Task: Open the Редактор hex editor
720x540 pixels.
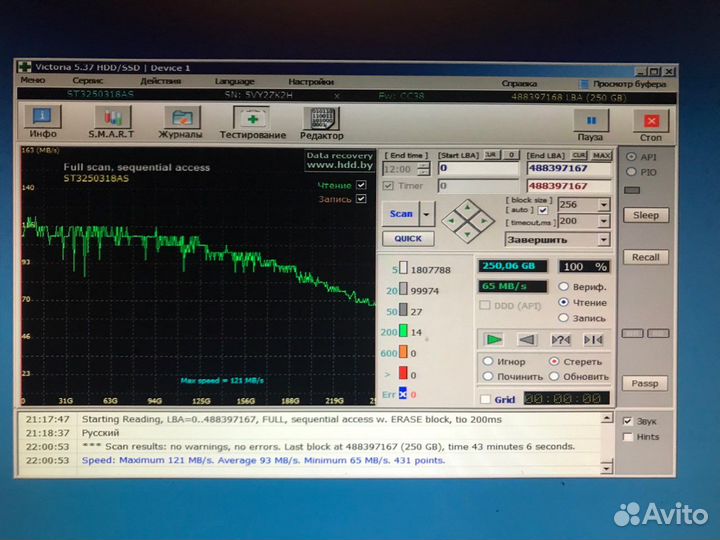Action: pyautogui.click(x=321, y=122)
